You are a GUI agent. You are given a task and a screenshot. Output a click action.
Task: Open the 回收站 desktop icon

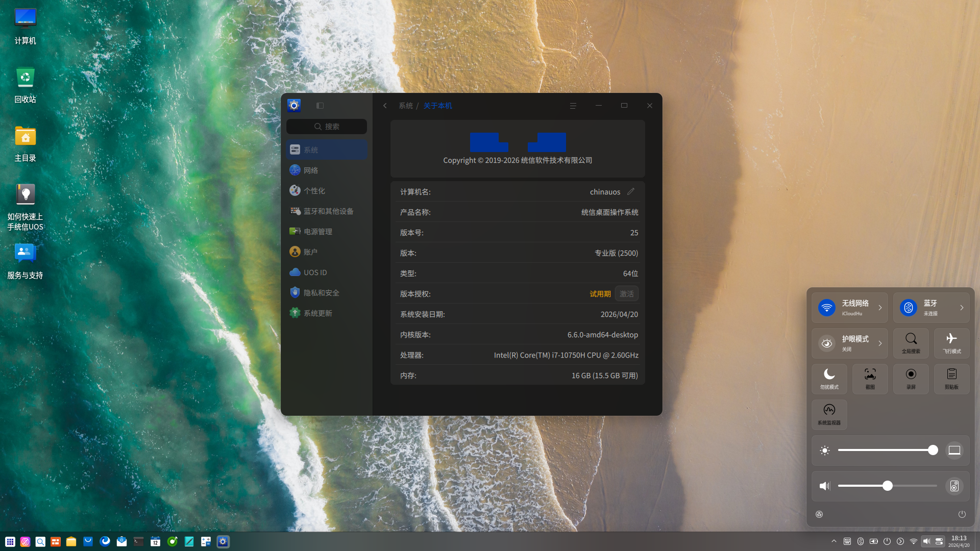tap(25, 85)
